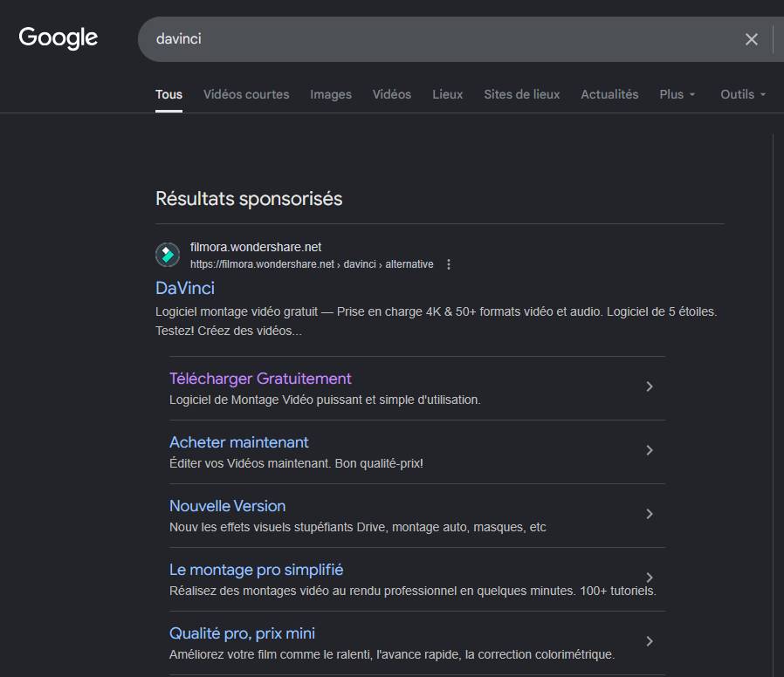Click chevron arrow for Acheter maintenant
Image resolution: width=784 pixels, height=677 pixels.
[x=649, y=450]
